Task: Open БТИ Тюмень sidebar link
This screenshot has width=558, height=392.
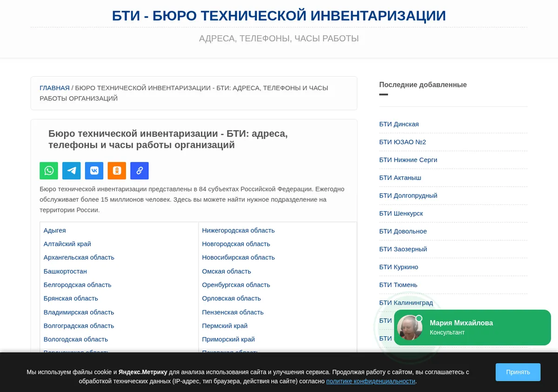Action: coord(399,285)
